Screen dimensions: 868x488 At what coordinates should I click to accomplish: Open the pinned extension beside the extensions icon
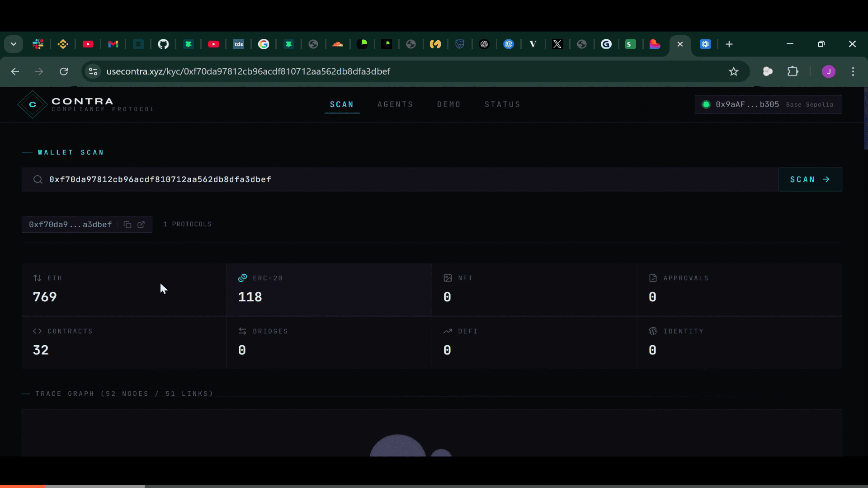point(768,71)
